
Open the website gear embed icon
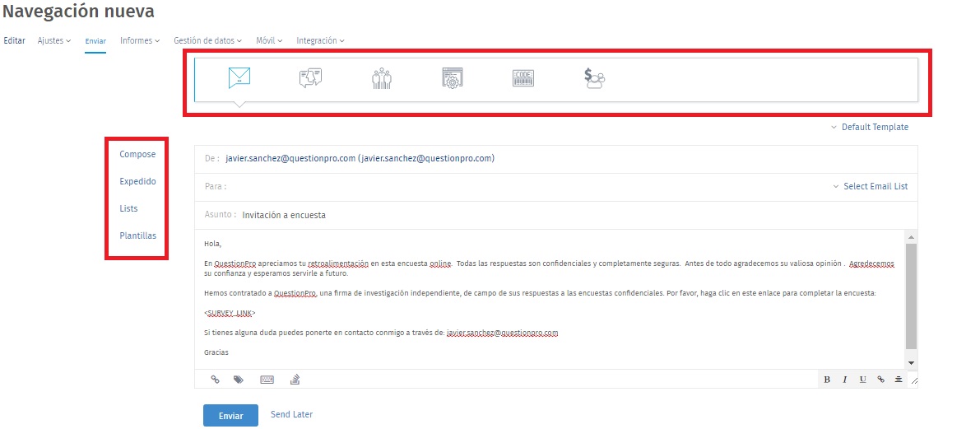click(452, 78)
